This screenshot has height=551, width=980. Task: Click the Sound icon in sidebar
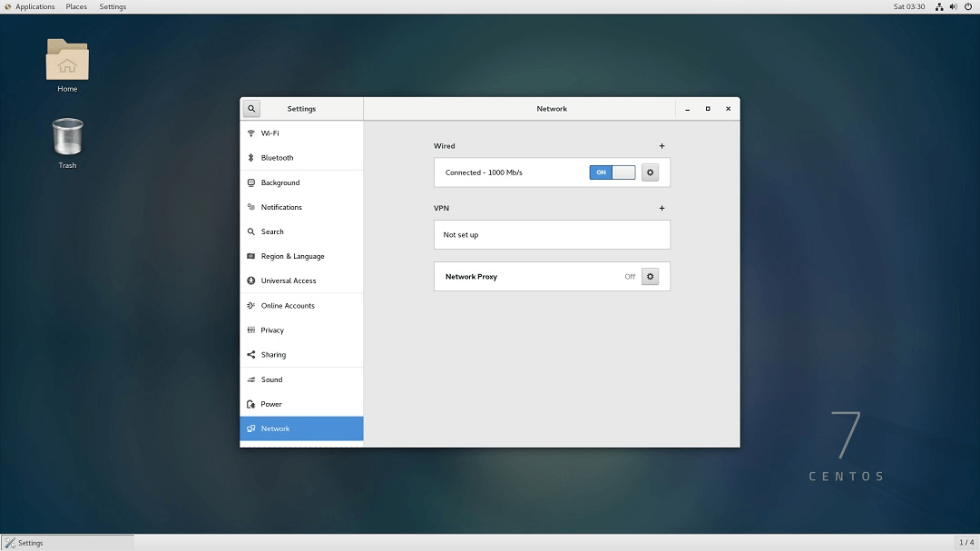(x=250, y=379)
